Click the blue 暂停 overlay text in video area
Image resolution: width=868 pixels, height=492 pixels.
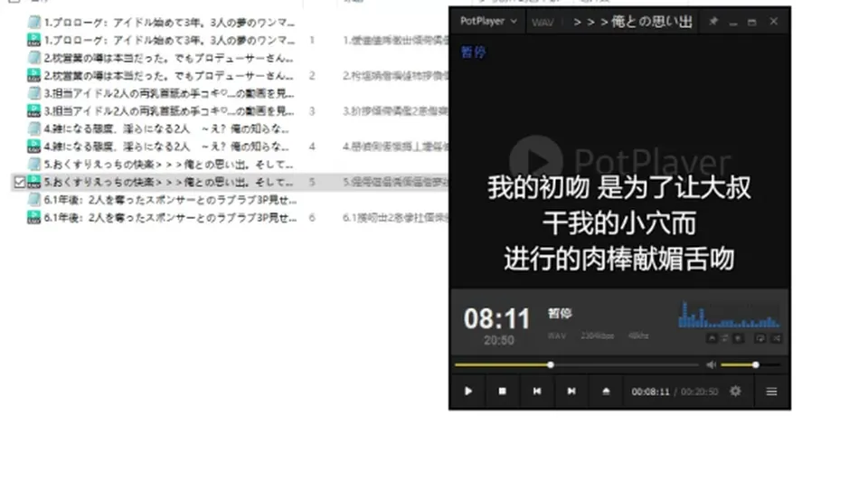[x=473, y=52]
